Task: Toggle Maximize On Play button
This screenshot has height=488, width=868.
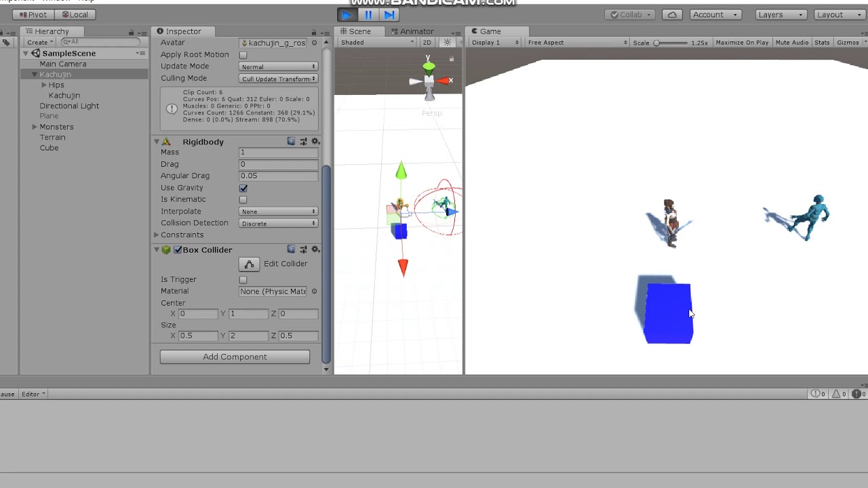Action: 742,42
